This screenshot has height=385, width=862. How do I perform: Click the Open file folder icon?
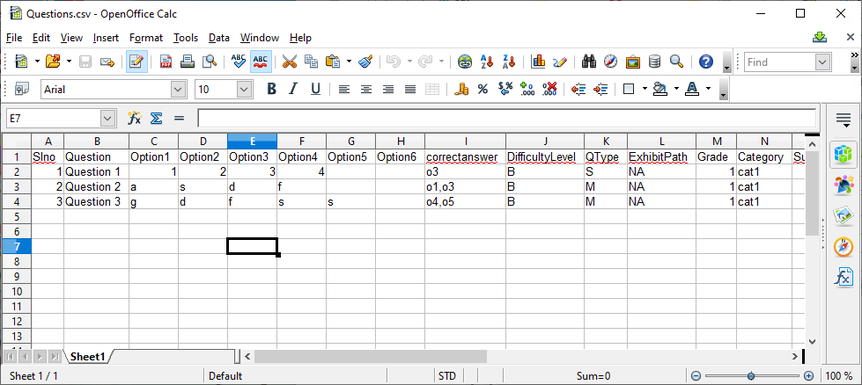pyautogui.click(x=53, y=62)
